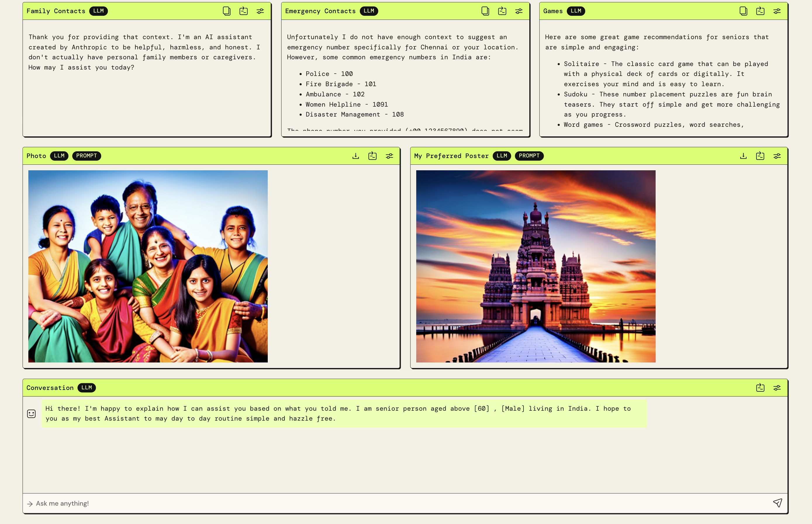This screenshot has width=812, height=524.
Task: Click PROMPT badge on My Preferred Poster
Action: (529, 156)
